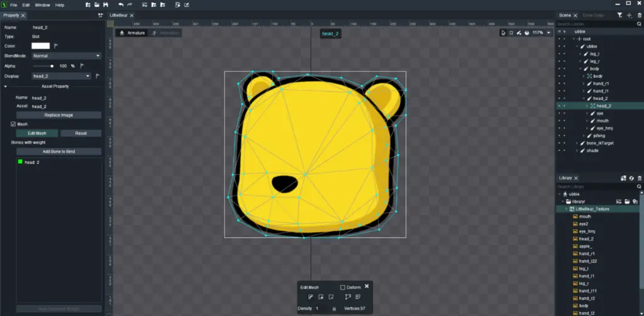Collapse the library/ folder in Library panel
Image resolution: width=644 pixels, height=316 pixels.
click(563, 202)
